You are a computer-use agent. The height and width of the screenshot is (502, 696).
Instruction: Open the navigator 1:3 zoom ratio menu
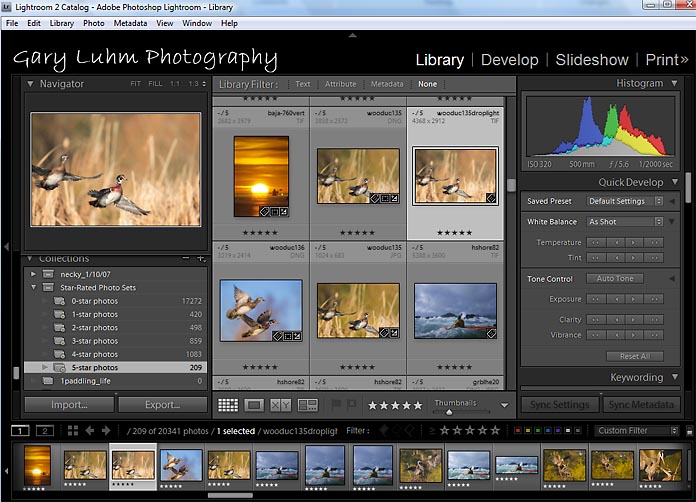197,83
